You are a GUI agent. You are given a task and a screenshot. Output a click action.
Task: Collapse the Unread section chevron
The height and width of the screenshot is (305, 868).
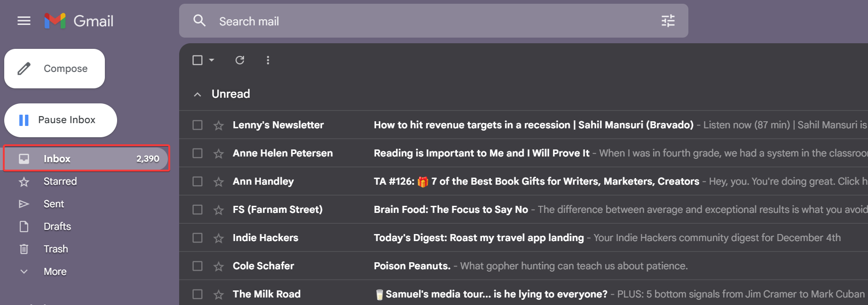click(197, 94)
